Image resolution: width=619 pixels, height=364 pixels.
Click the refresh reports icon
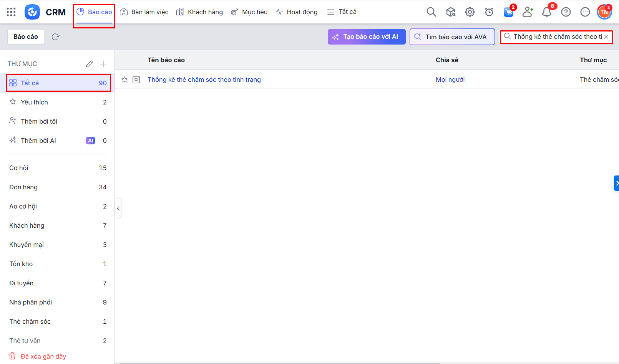tap(56, 37)
